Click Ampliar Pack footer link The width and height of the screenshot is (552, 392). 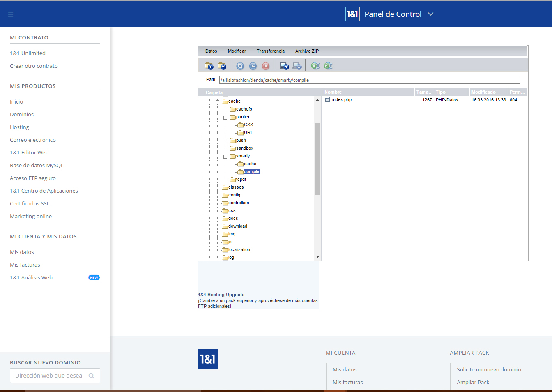473,382
